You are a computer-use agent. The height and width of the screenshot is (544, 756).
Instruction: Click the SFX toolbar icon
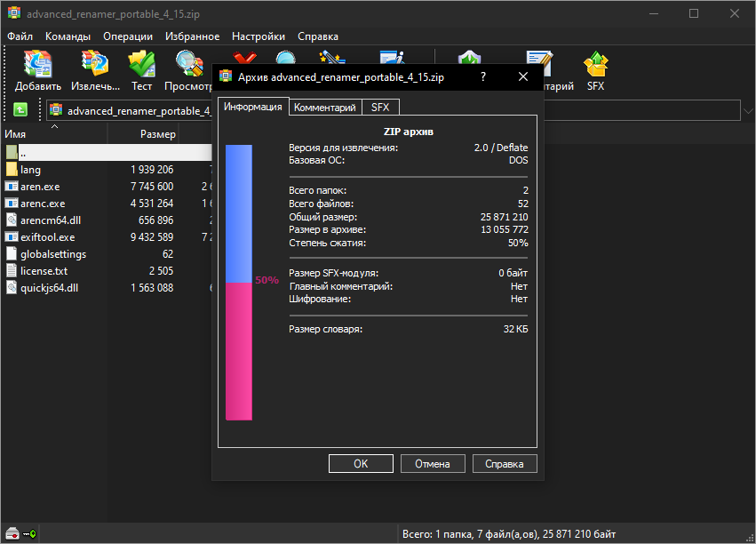(x=595, y=64)
